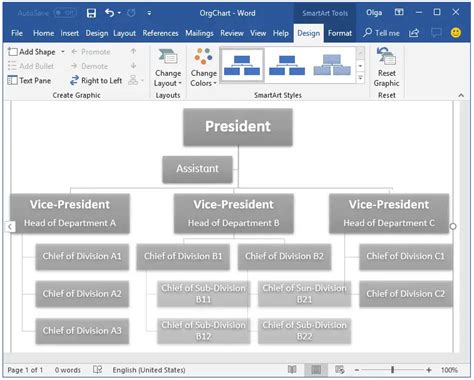Go to next row of SmartArt styles gallery
474x380 pixels.
pyautogui.click(x=360, y=66)
